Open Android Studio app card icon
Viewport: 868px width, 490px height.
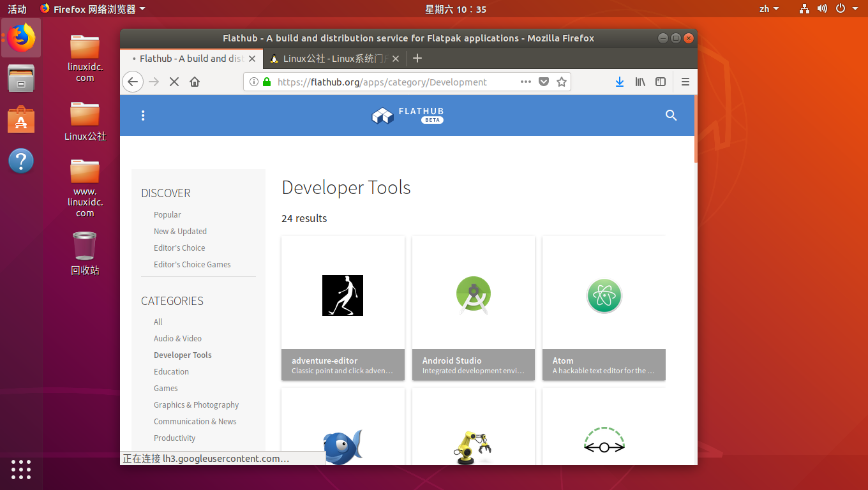click(x=473, y=295)
